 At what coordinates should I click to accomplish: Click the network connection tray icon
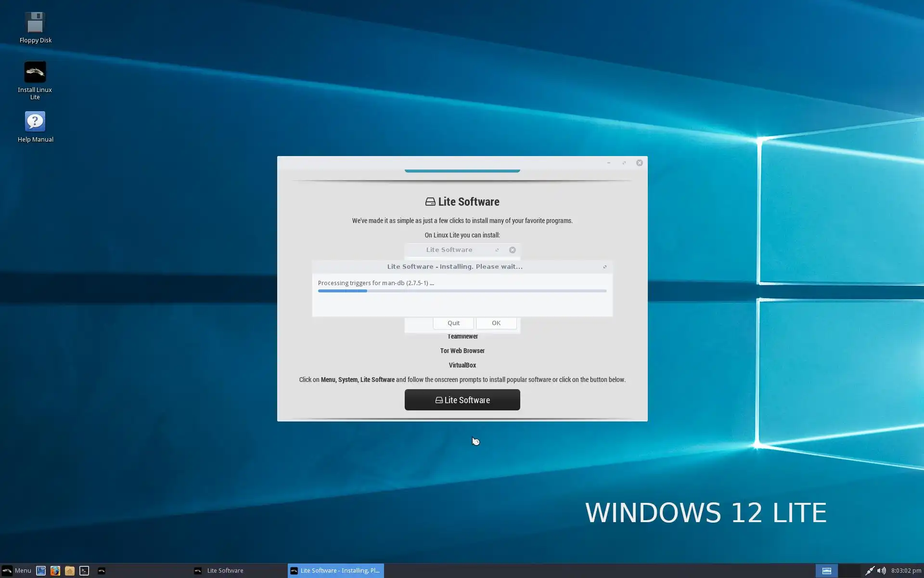coord(869,571)
